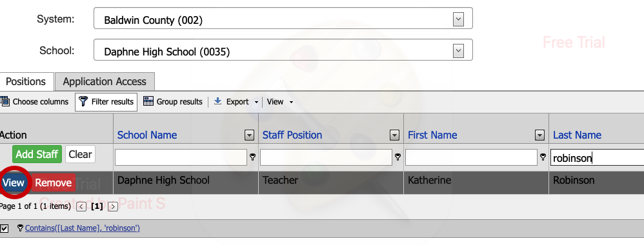Open the View toolbar menu
Viewport: 644px width, 245px height.
coord(280,102)
